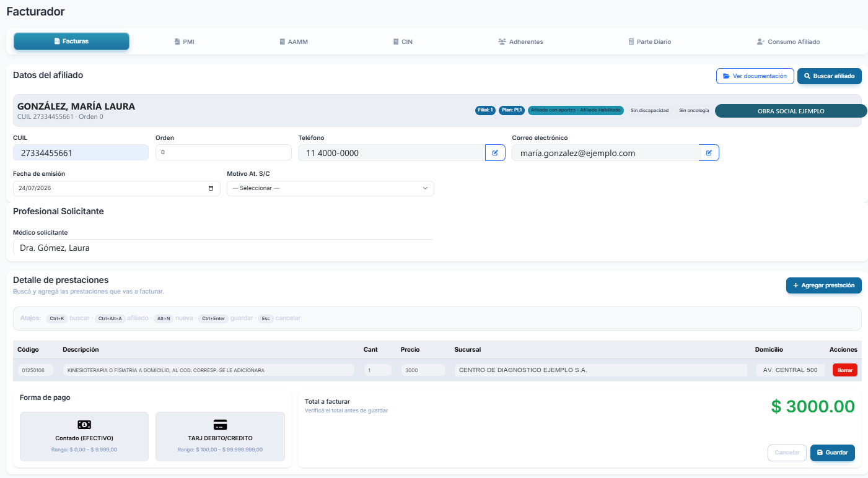868x478 pixels.
Task: Click the edit icon next to Correo electrónico
Action: (709, 152)
